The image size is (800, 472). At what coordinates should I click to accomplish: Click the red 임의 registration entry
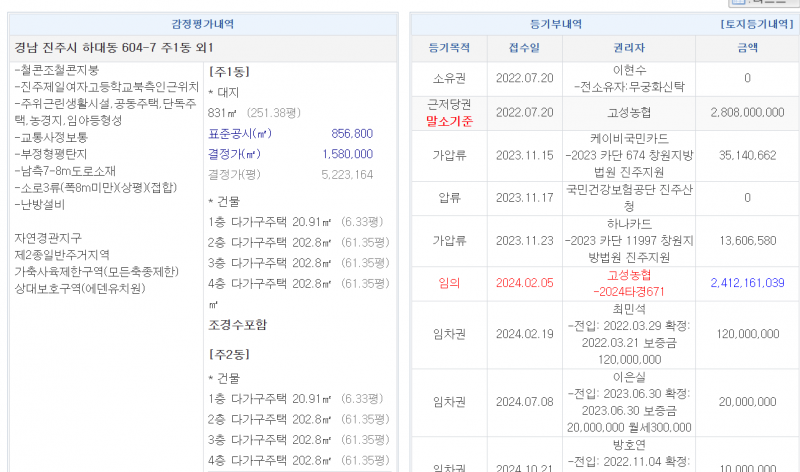[448, 283]
